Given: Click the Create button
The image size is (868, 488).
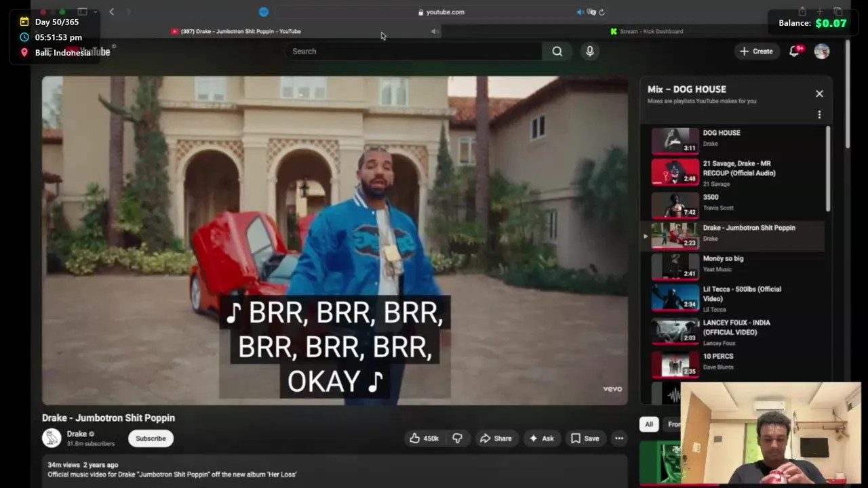Looking at the screenshot, I should coord(756,52).
